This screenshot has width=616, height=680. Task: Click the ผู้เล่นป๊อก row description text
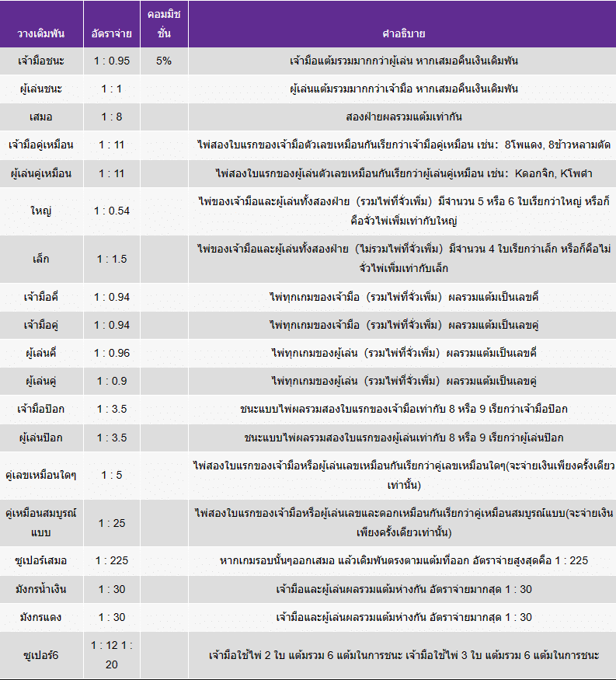click(x=403, y=438)
